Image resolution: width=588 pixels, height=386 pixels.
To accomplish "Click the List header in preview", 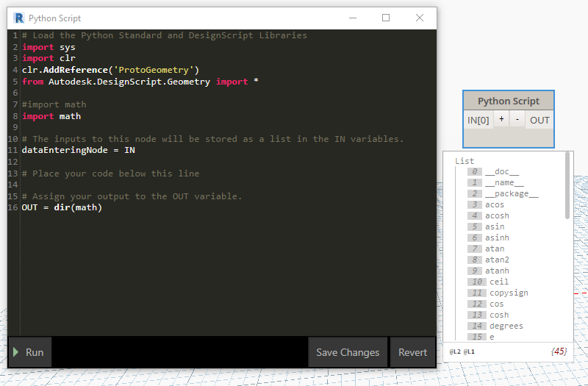I will pyautogui.click(x=465, y=161).
